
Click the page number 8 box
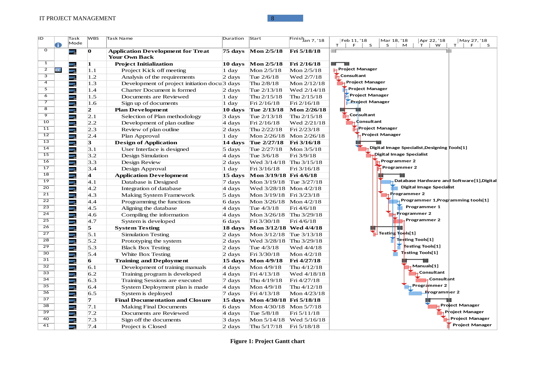click(285, 18)
